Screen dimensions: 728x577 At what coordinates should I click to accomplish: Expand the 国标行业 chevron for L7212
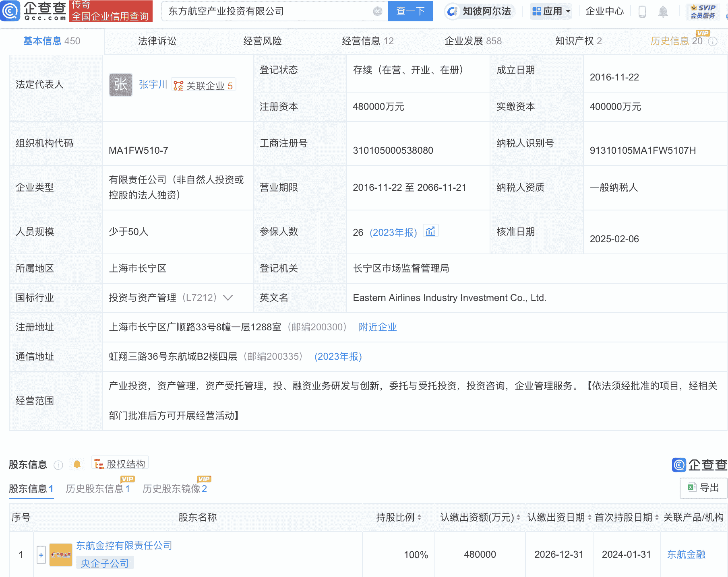pos(228,298)
